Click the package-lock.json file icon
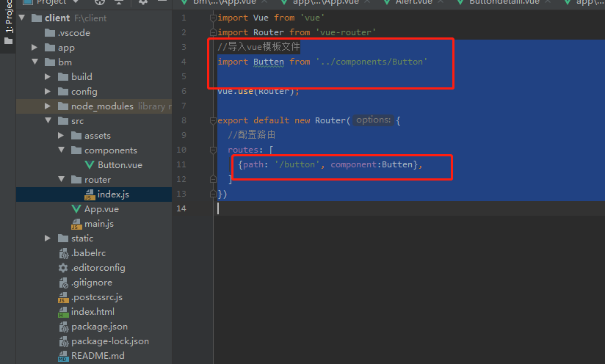The width and height of the screenshot is (605, 364). 63,341
